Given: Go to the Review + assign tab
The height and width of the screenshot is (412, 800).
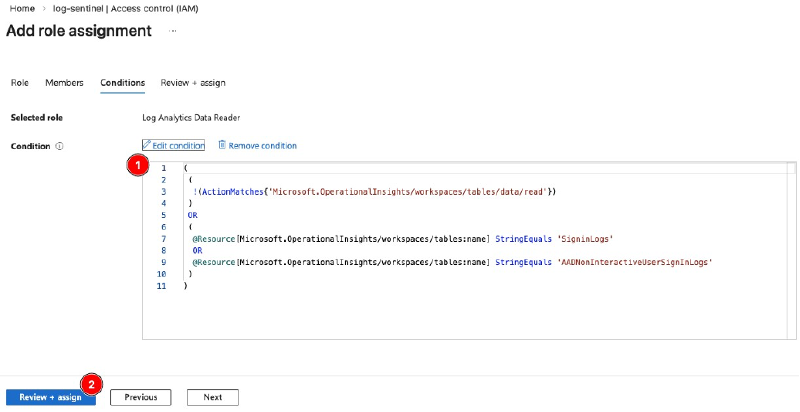Looking at the screenshot, I should (x=193, y=82).
